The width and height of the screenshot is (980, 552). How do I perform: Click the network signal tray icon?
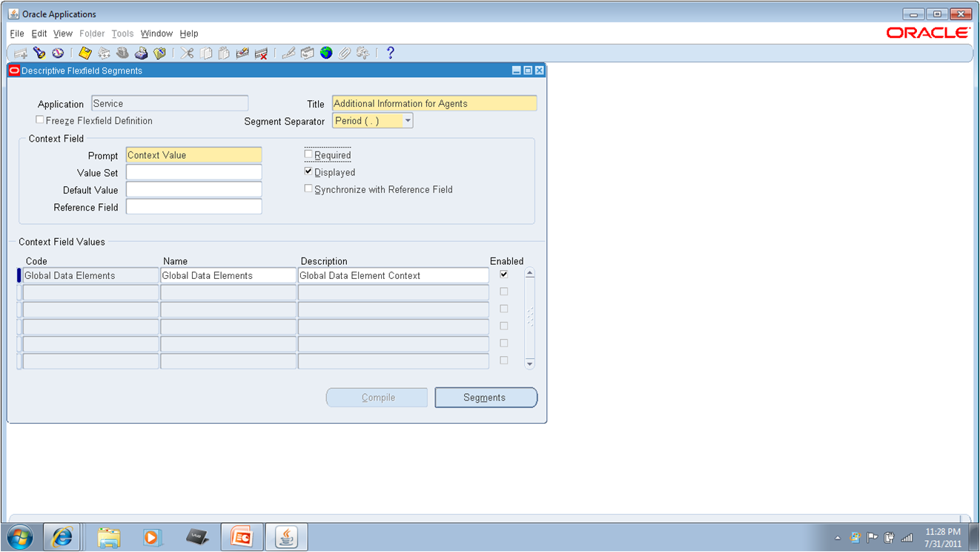[906, 538]
